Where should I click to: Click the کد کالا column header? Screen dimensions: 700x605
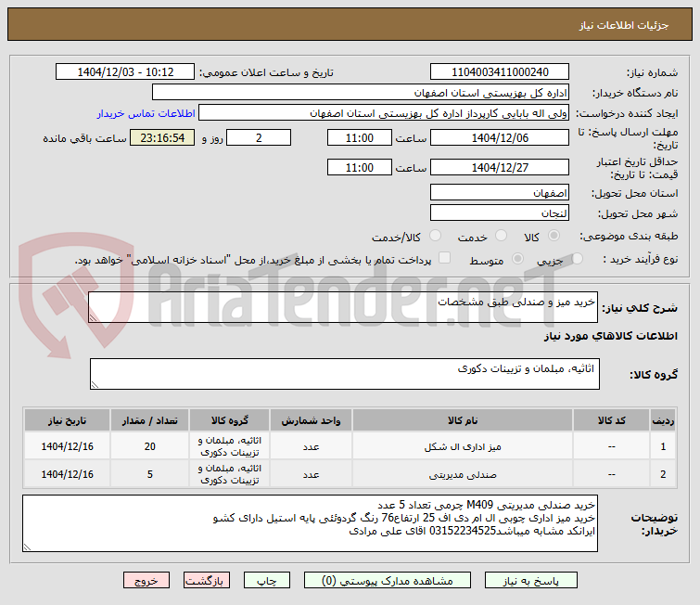[611, 420]
